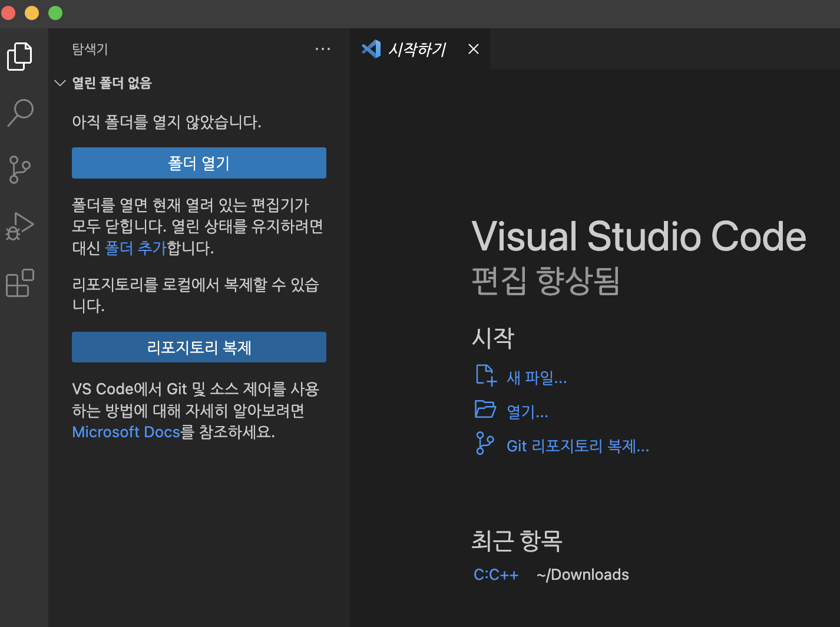Collapse the 열린 폴더 없음 section chevron
Viewport: 840px width, 627px height.
point(59,83)
